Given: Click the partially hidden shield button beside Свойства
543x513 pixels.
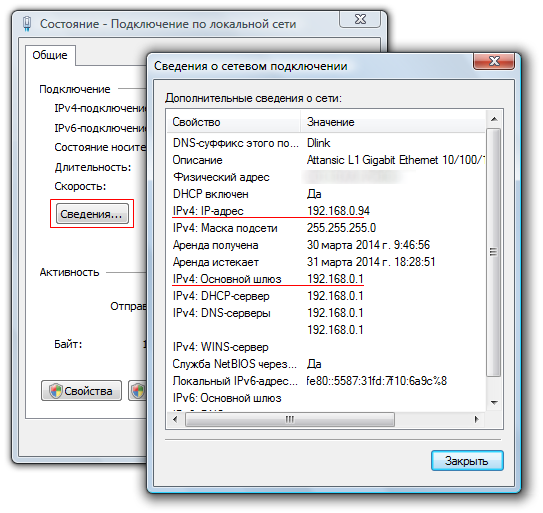Looking at the screenshot, I should (137, 391).
